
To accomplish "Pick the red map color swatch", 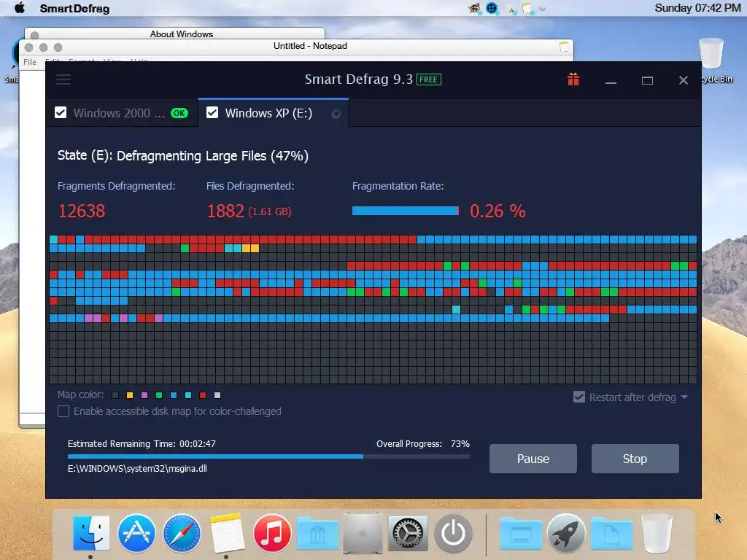I will click(203, 395).
